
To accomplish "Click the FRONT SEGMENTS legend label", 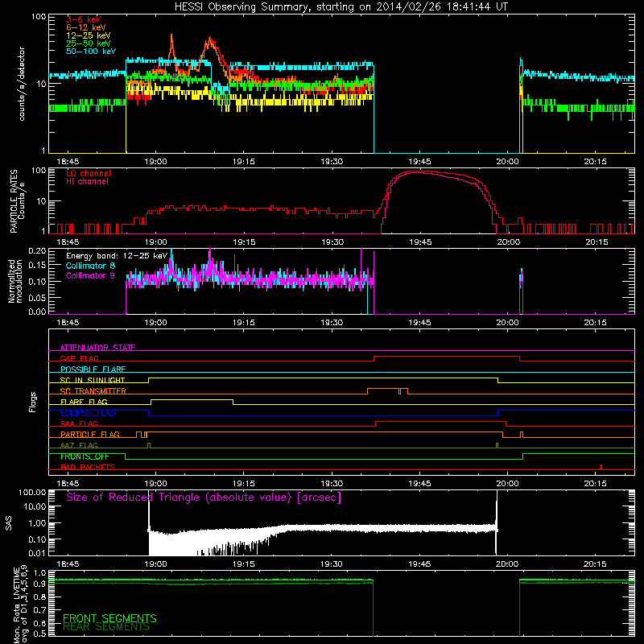I will click(109, 618).
